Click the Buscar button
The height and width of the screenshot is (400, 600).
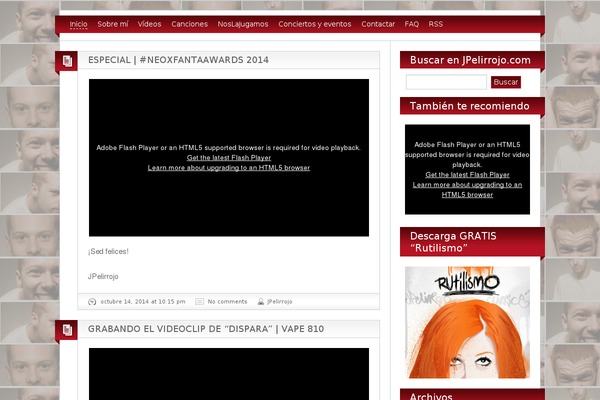pyautogui.click(x=506, y=82)
